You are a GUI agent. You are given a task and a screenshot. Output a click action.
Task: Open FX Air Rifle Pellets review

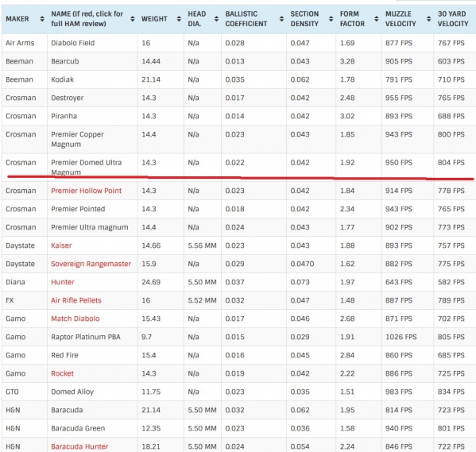(x=76, y=300)
